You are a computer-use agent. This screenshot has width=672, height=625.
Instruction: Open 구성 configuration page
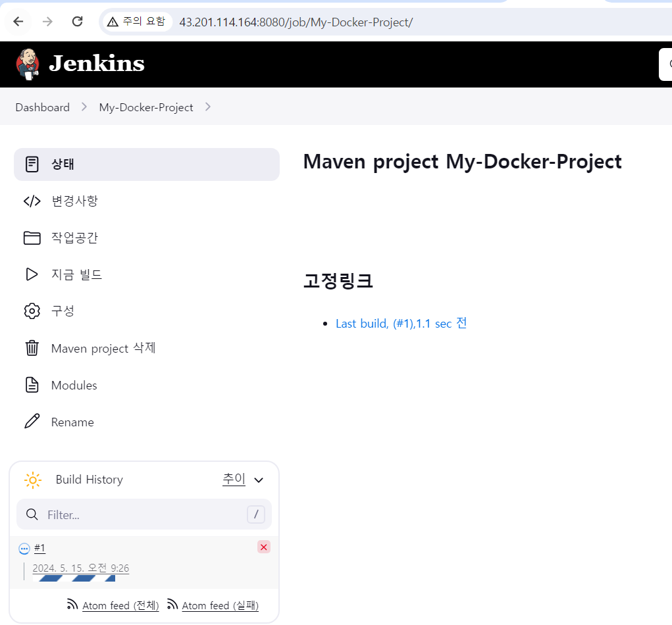[x=147, y=311]
